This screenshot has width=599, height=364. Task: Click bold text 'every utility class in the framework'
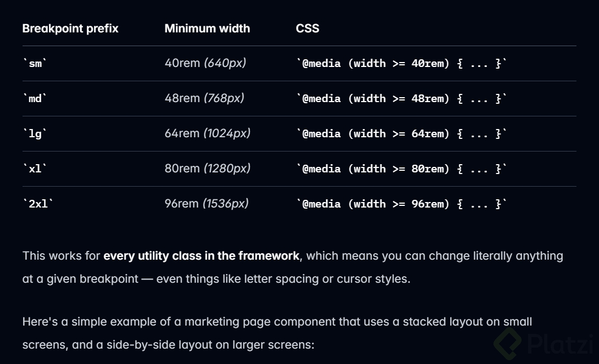tap(201, 256)
